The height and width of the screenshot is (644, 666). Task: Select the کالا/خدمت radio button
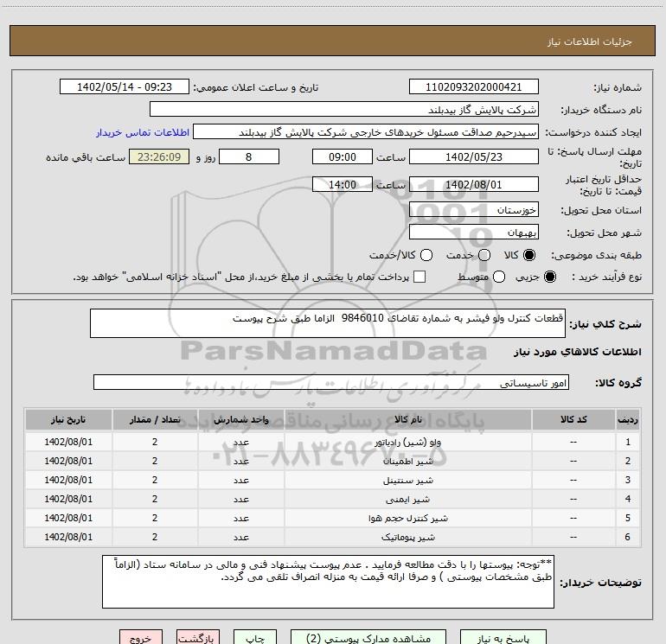click(426, 255)
